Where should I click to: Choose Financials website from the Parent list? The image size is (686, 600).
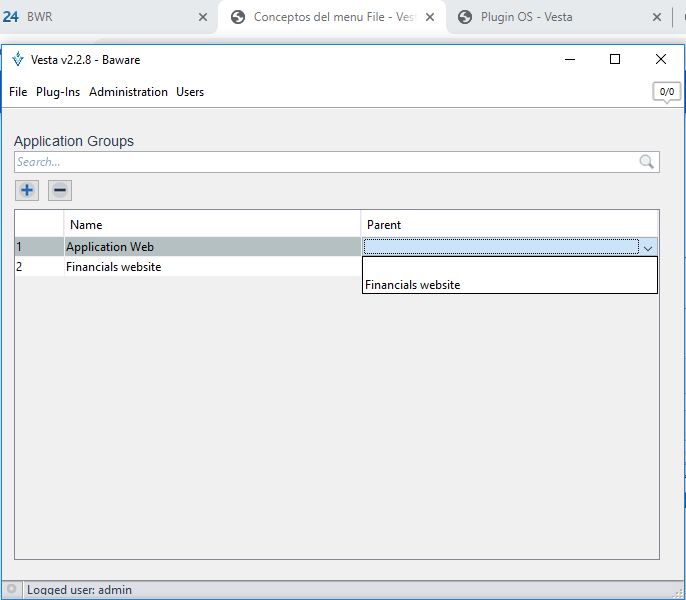pyautogui.click(x=412, y=285)
